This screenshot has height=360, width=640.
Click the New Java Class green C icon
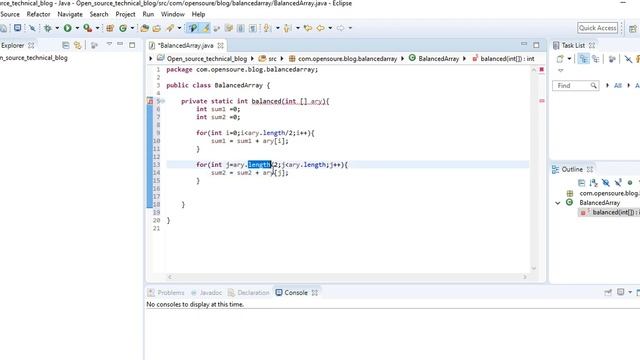click(123, 28)
